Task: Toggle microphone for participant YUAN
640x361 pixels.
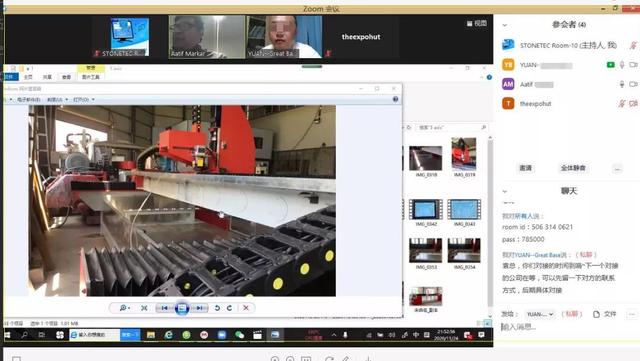Action: coord(622,65)
